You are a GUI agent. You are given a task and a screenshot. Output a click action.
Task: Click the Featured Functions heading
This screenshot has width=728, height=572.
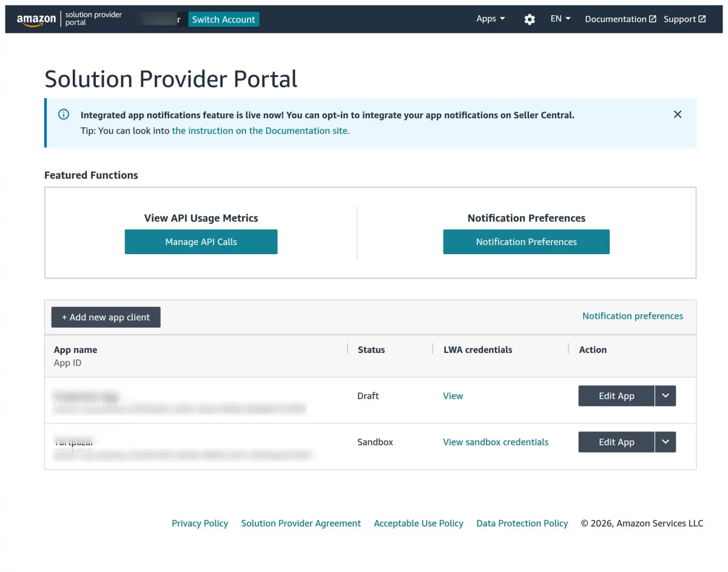91,175
